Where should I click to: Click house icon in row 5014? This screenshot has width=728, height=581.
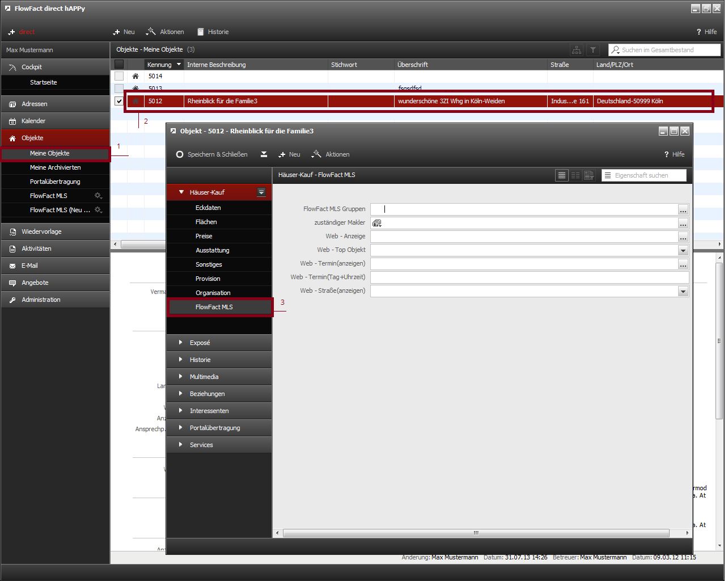click(136, 76)
